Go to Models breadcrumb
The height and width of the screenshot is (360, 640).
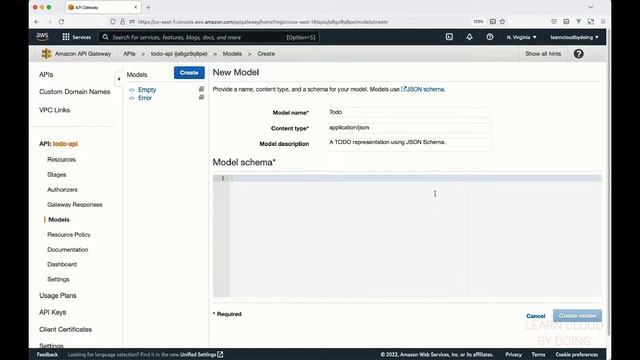(232, 54)
